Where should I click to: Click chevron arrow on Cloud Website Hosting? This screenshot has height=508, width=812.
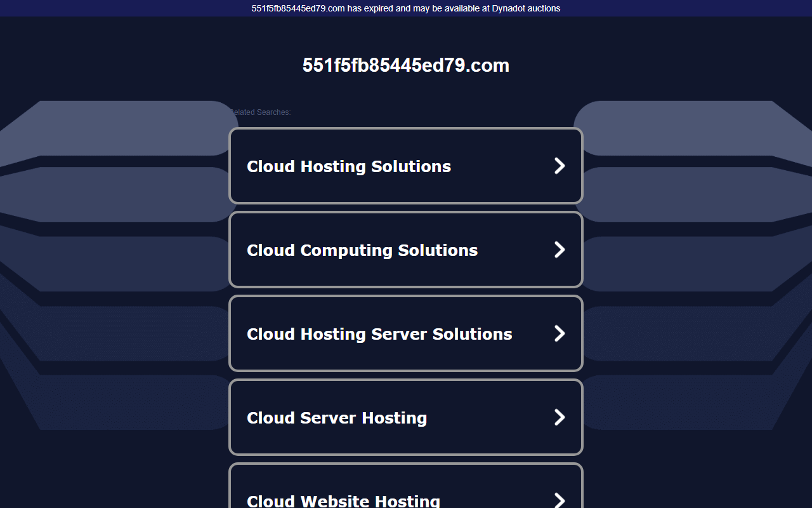pos(560,500)
